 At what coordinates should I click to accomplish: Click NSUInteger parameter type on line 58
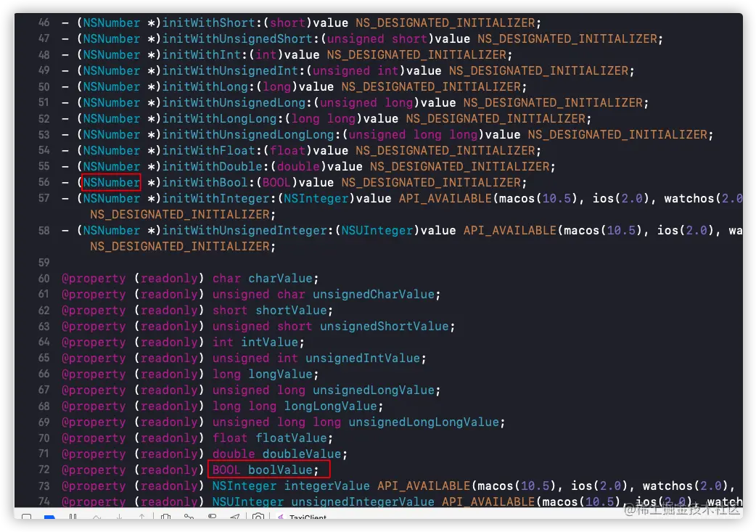click(377, 230)
